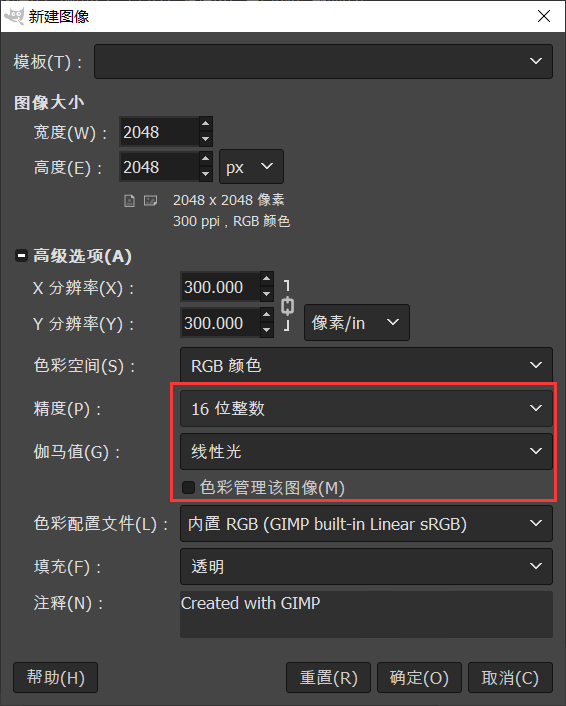Increase the 宽度 width value
This screenshot has width=566, height=706.
pyautogui.click(x=206, y=124)
